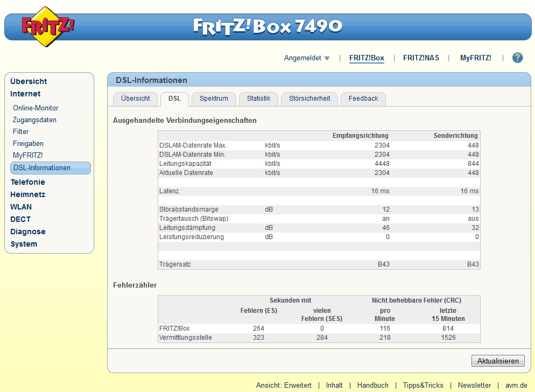
Task: Click the DSLAM-Datenrate Min. label
Action: pyautogui.click(x=192, y=155)
